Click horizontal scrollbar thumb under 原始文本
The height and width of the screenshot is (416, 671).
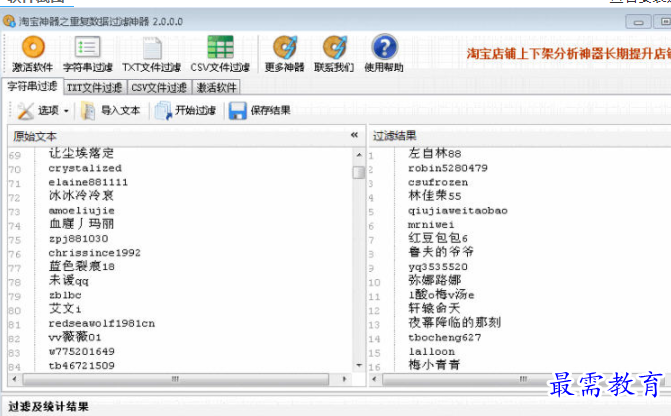coord(175,379)
